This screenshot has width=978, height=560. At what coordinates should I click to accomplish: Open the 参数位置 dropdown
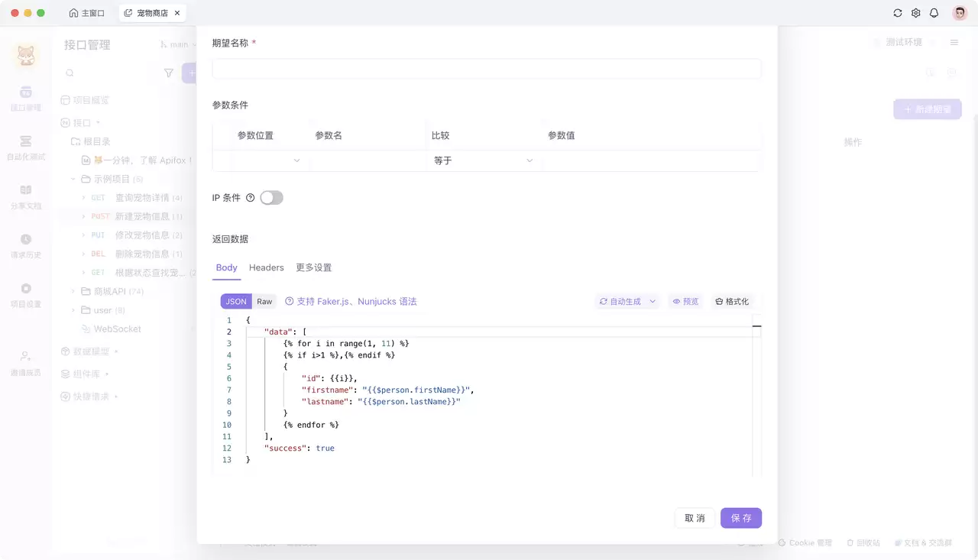pos(270,160)
